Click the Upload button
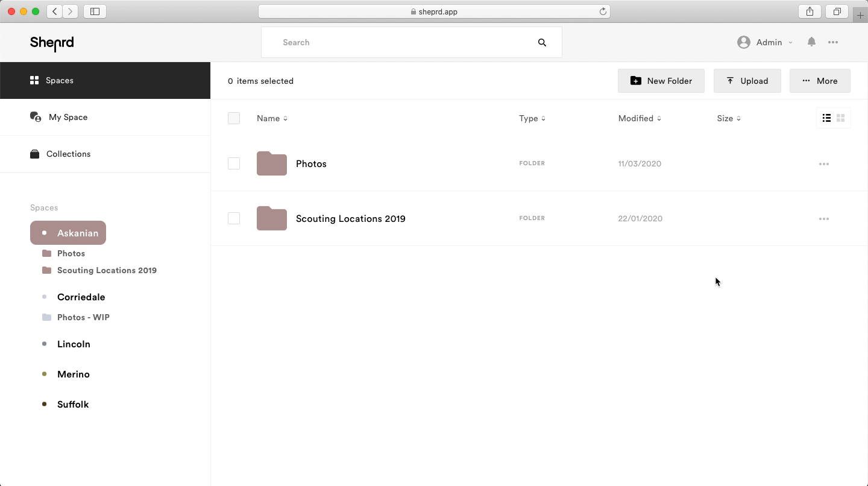868x486 pixels. 747,81
